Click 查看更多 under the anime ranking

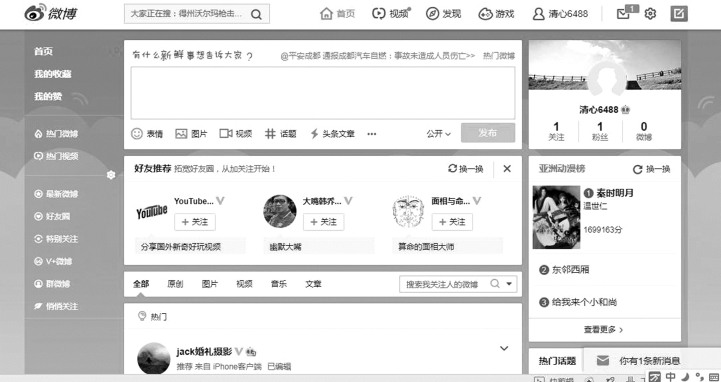coord(603,330)
